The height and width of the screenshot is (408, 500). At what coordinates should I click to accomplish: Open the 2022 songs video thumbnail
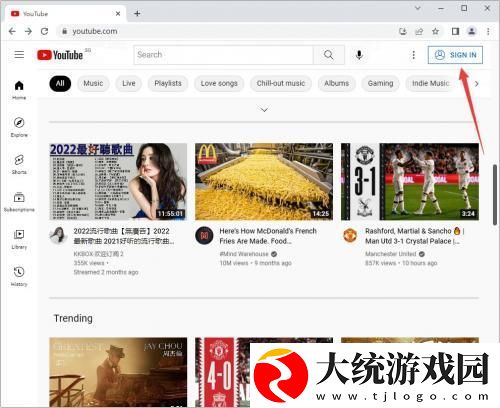tap(118, 182)
